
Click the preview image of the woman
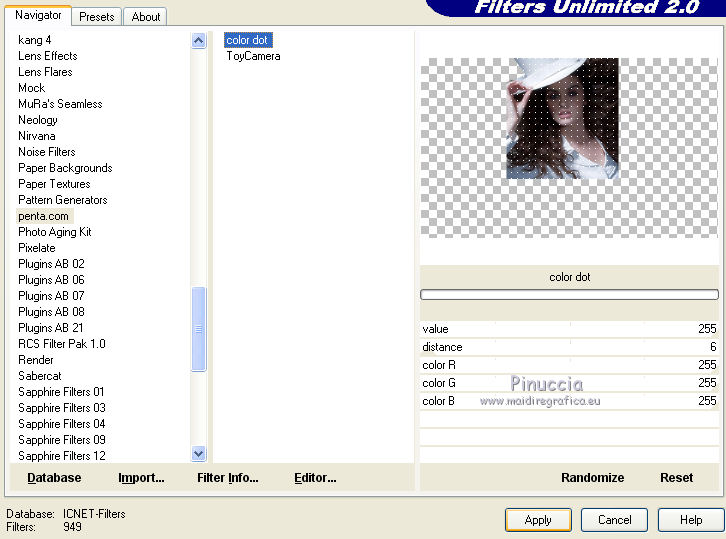563,118
